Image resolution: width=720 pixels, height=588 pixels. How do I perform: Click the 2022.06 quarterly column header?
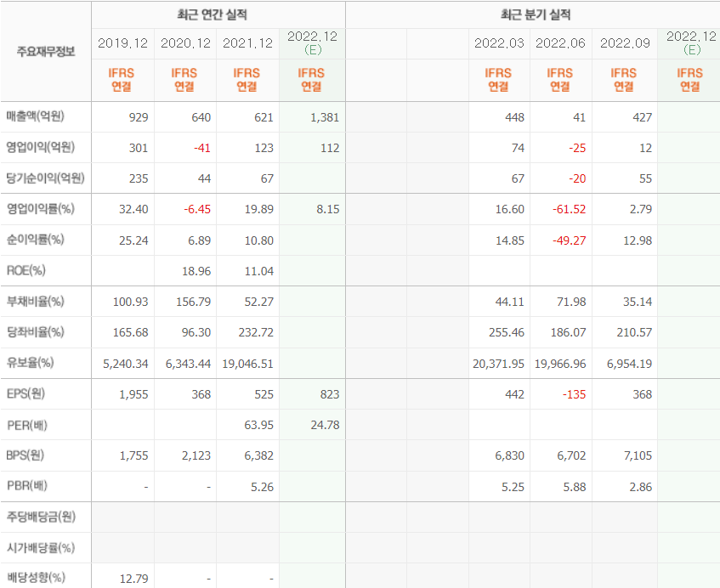pyautogui.click(x=561, y=43)
